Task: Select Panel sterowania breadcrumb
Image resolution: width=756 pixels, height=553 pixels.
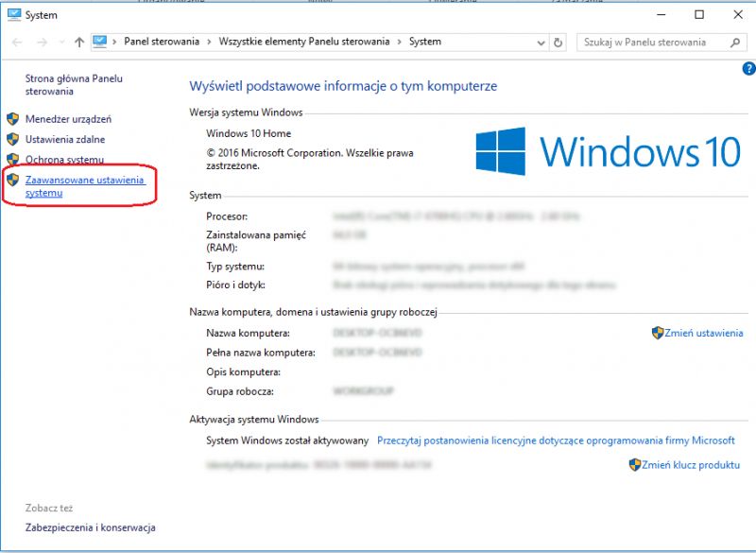Action: (x=162, y=42)
